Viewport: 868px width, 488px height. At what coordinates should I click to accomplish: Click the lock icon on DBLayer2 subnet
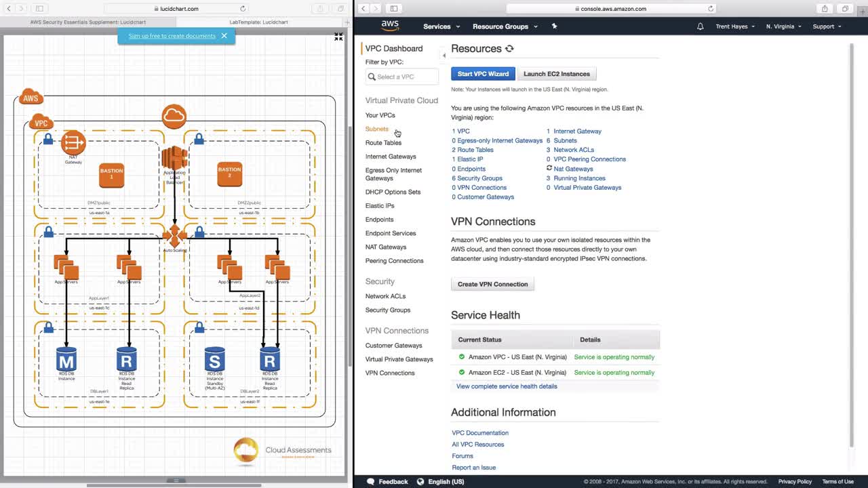(x=199, y=328)
